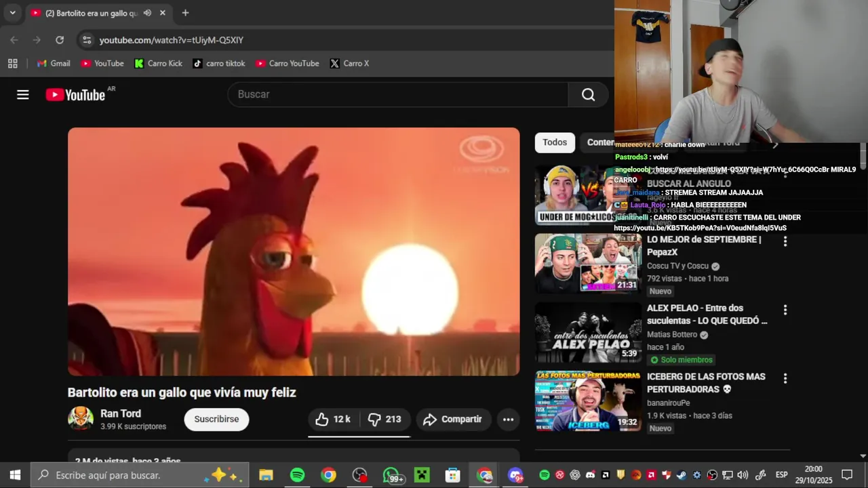Open the Compartir share dialog
The height and width of the screenshot is (488, 868).
[x=452, y=420]
